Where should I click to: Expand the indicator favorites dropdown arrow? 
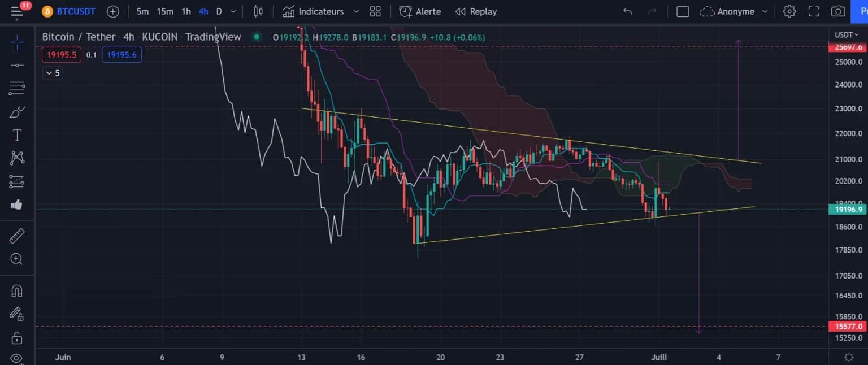point(355,11)
